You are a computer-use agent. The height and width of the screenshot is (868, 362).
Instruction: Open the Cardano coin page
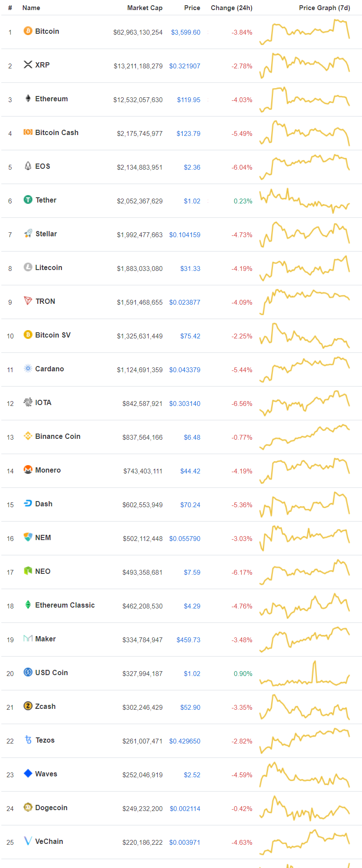pyautogui.click(x=50, y=369)
